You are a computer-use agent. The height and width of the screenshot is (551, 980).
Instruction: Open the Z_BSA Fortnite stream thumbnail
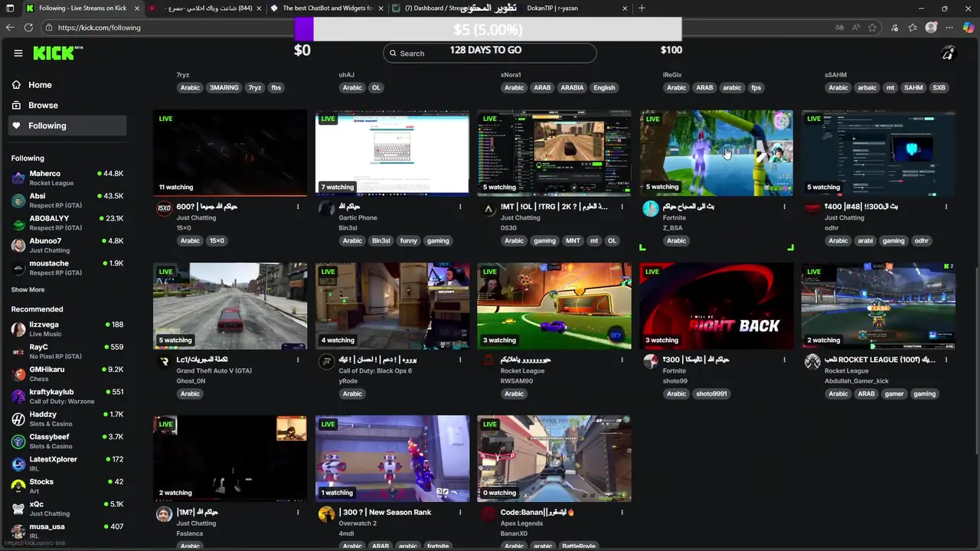[x=717, y=153]
